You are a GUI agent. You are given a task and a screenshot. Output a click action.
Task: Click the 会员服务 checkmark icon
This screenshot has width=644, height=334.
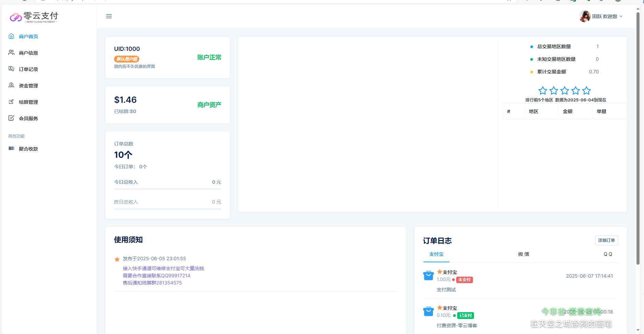11,118
